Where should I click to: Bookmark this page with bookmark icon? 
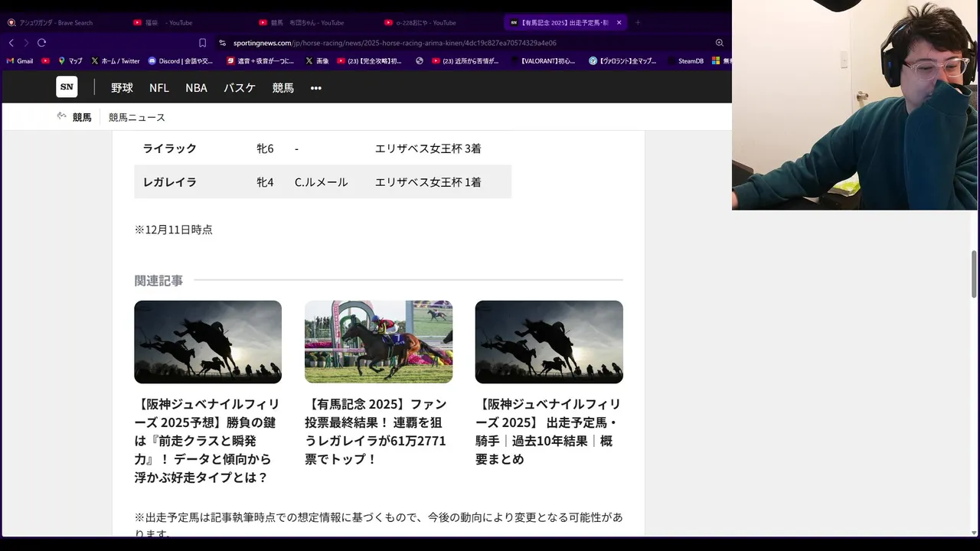point(202,43)
